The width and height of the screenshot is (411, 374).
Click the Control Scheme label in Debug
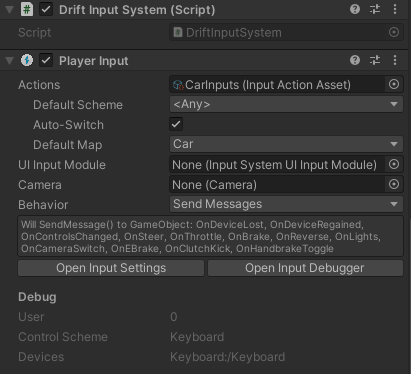tap(63, 337)
